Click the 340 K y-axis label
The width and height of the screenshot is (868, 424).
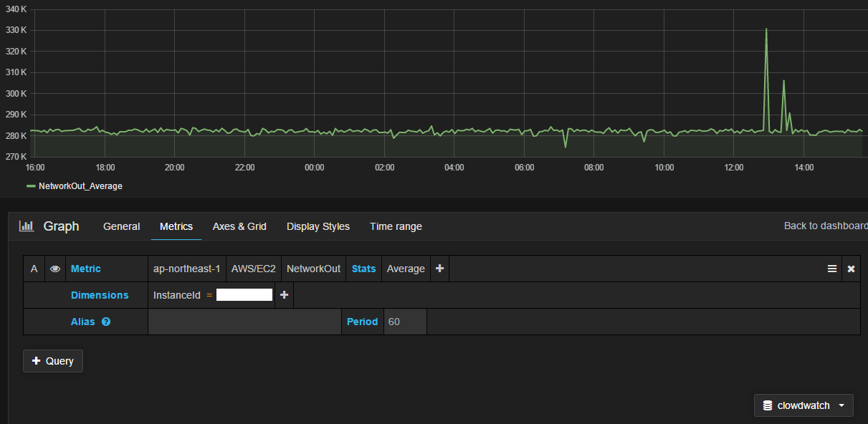coord(15,9)
